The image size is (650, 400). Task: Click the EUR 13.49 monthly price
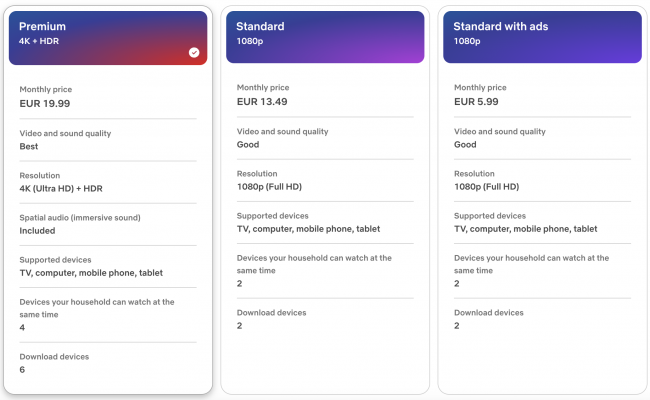click(x=262, y=102)
